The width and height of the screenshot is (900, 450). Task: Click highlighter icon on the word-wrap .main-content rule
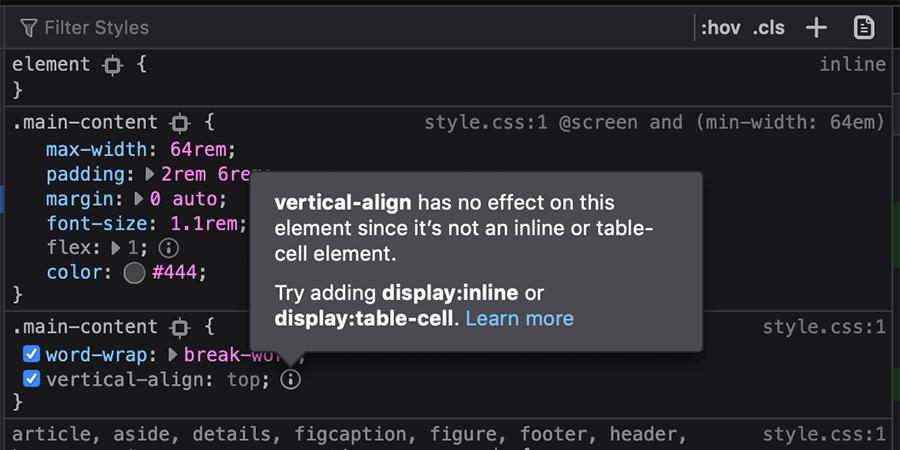click(x=180, y=327)
